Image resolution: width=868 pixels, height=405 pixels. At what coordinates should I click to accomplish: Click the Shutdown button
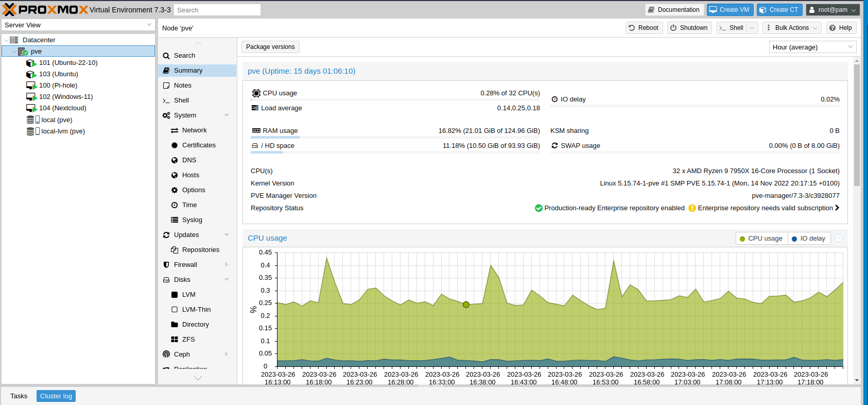point(689,28)
